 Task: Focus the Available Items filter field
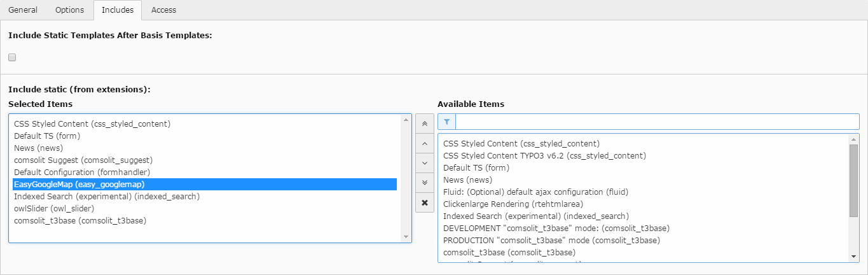coord(657,122)
